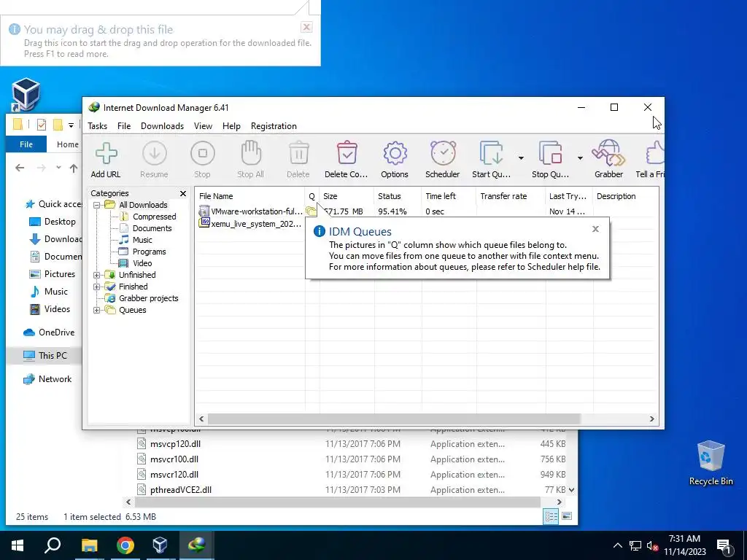
Task: Select Documents category in IDM
Action: click(x=152, y=228)
